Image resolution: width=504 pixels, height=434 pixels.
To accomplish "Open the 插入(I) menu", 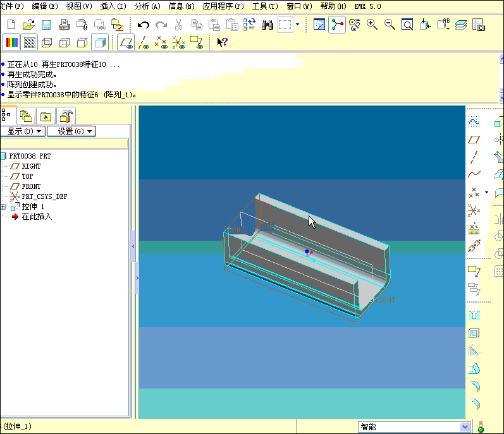I will coord(113,6).
